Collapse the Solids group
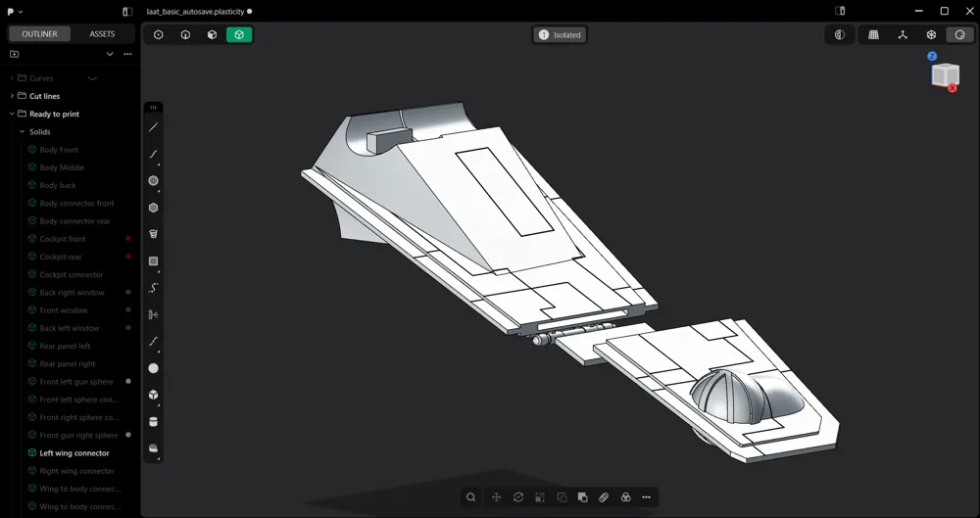 [22, 132]
